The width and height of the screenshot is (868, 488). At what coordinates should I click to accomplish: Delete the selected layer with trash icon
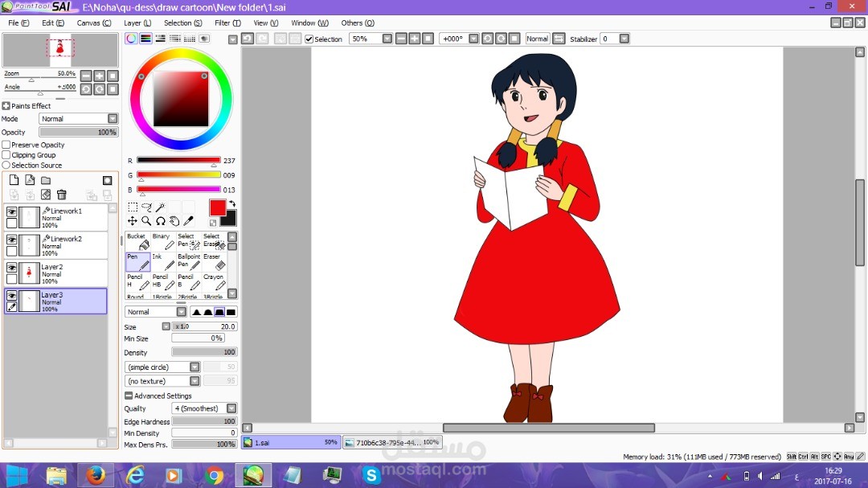click(x=61, y=195)
